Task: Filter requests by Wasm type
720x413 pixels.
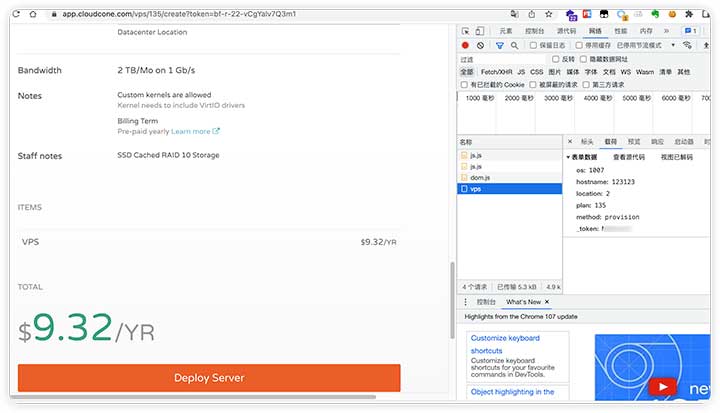Action: pyautogui.click(x=645, y=72)
